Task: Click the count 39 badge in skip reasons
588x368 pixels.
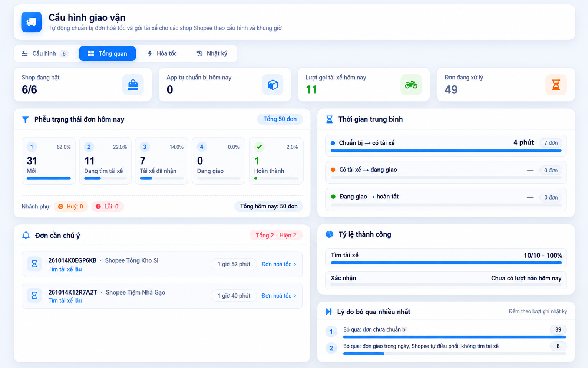Action: coord(558,329)
